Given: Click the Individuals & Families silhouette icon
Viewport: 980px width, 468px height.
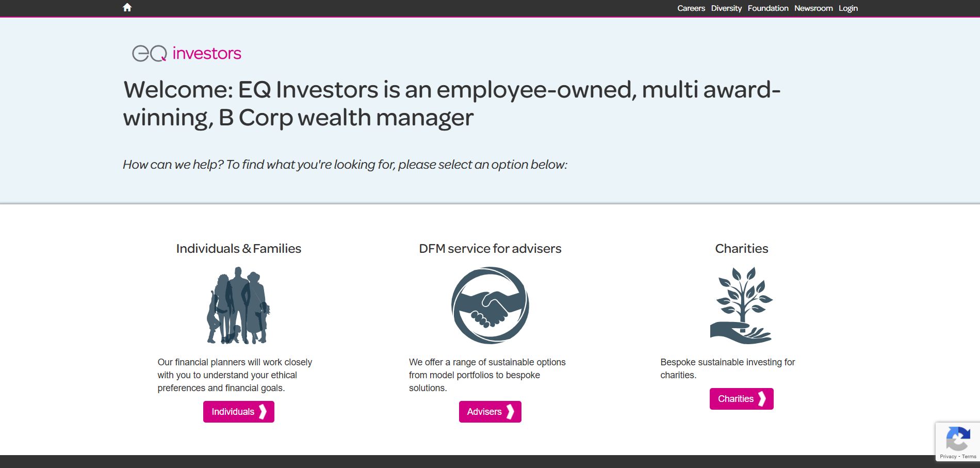Looking at the screenshot, I should coord(238,305).
